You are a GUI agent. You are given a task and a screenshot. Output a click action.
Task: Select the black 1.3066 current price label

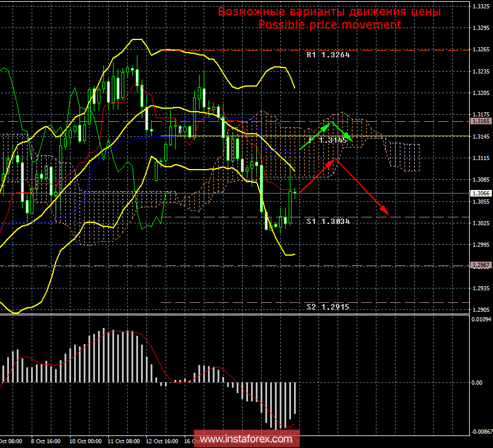point(482,192)
